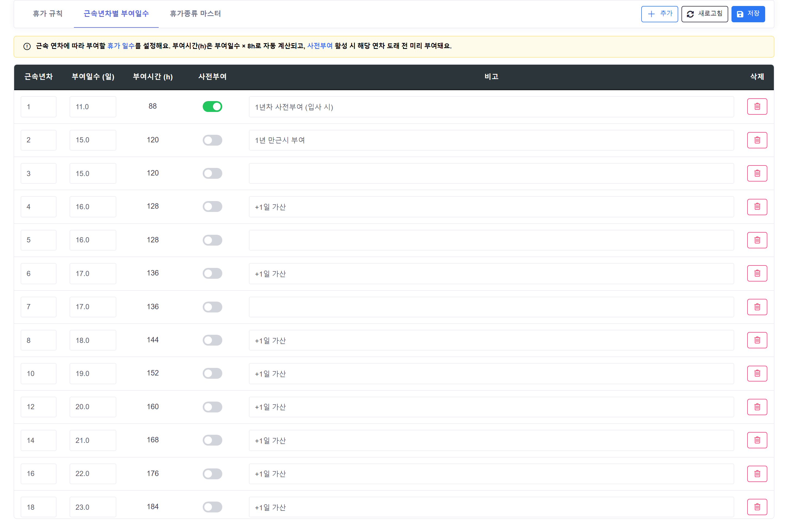This screenshot has height=532, width=788.
Task: Enable 사전부여 for year 14
Action: pyautogui.click(x=212, y=440)
